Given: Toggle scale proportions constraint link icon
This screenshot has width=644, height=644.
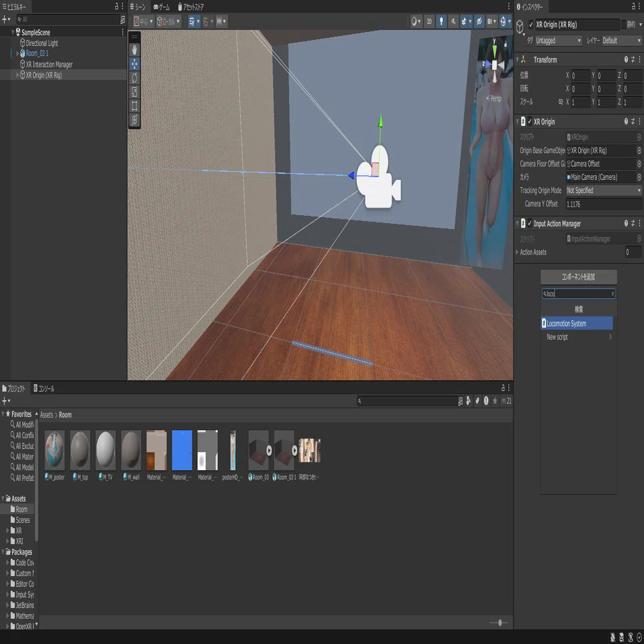Looking at the screenshot, I should tap(561, 102).
